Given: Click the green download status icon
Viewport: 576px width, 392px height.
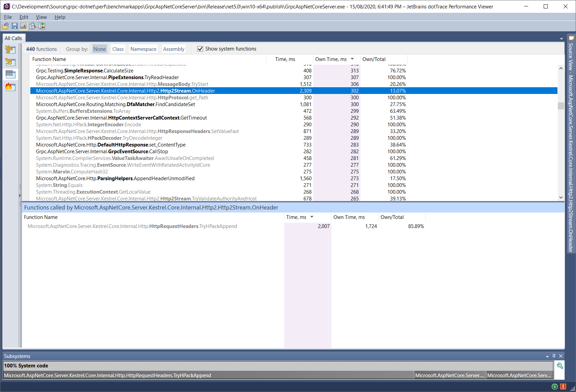Looking at the screenshot, I should coord(554,387).
